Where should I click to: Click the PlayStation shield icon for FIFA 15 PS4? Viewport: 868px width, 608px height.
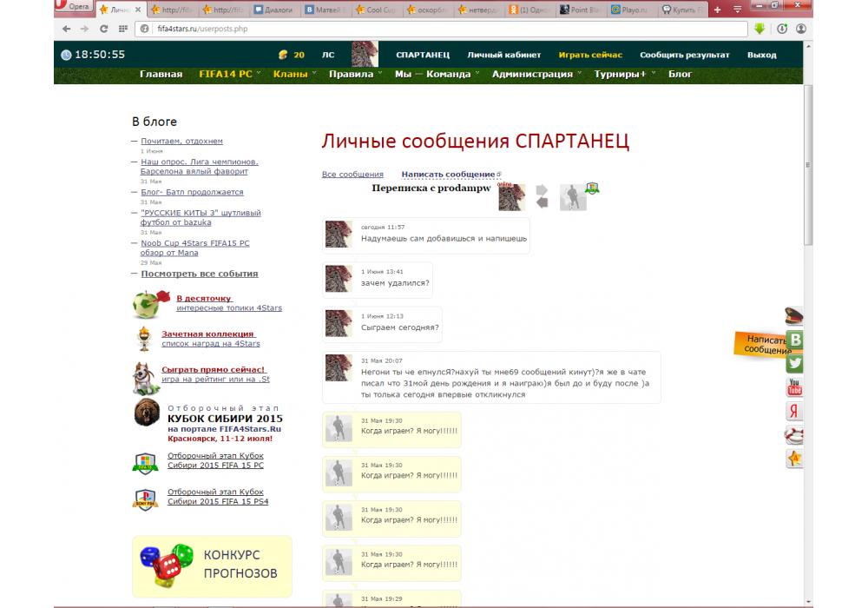(145, 499)
